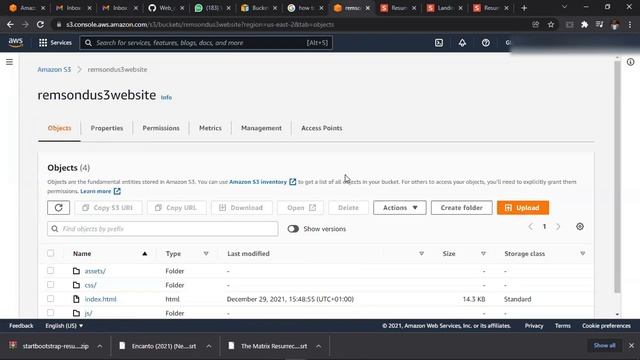
Task: Open the info panel circle icon
Action: pyautogui.click(x=631, y=62)
